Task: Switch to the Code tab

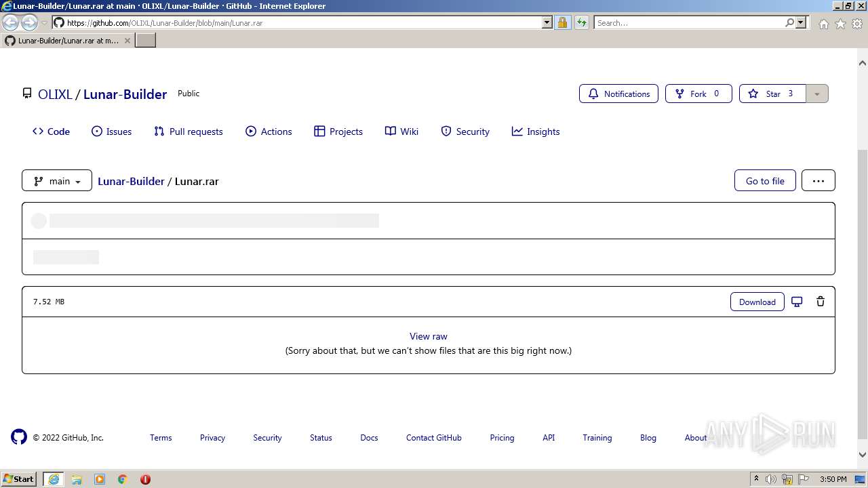Action: (x=51, y=131)
